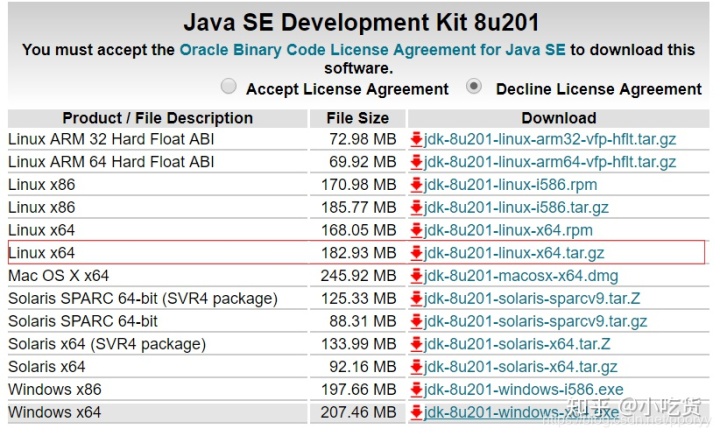Click the Product / File Description column header
Viewport: 720px width, 436px height.
point(158,118)
